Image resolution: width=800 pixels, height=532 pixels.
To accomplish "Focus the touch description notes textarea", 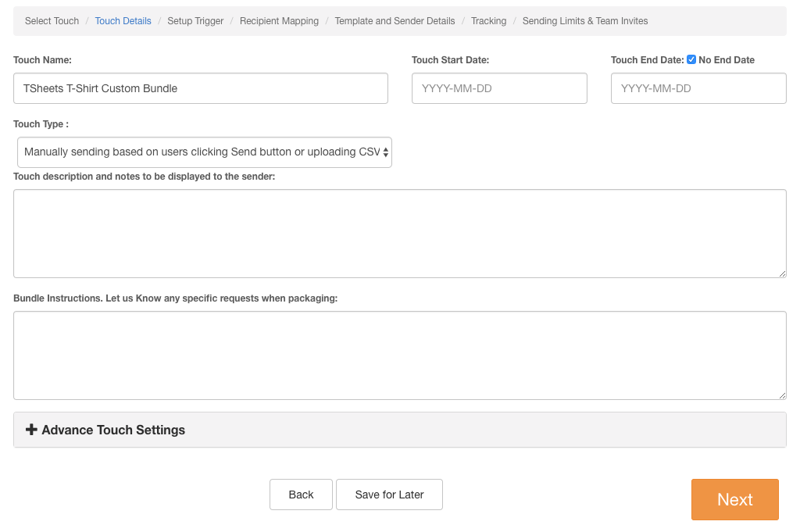I will click(399, 233).
